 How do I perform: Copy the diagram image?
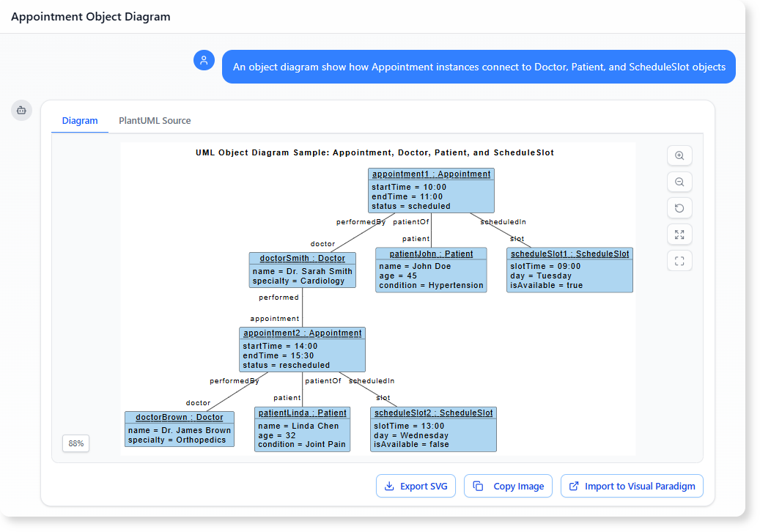tap(508, 486)
